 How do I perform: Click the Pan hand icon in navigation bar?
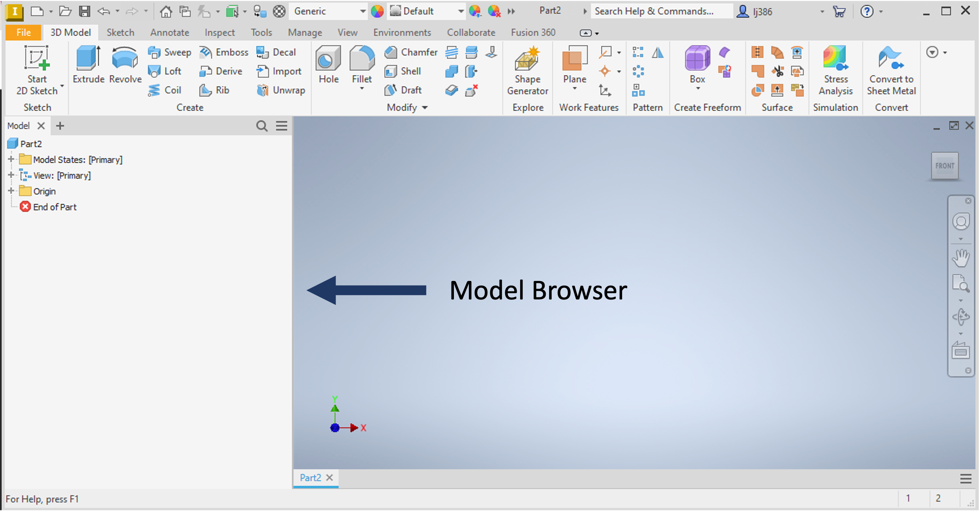960,258
